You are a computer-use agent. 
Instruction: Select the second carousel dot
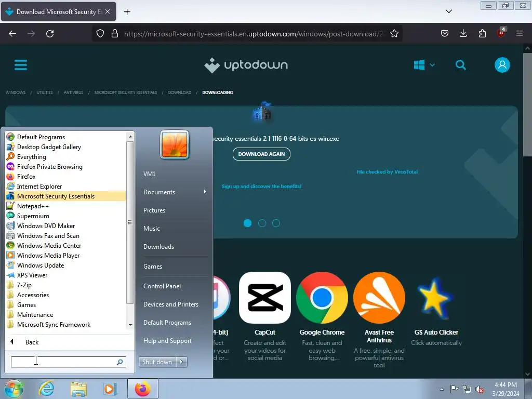coord(262,223)
